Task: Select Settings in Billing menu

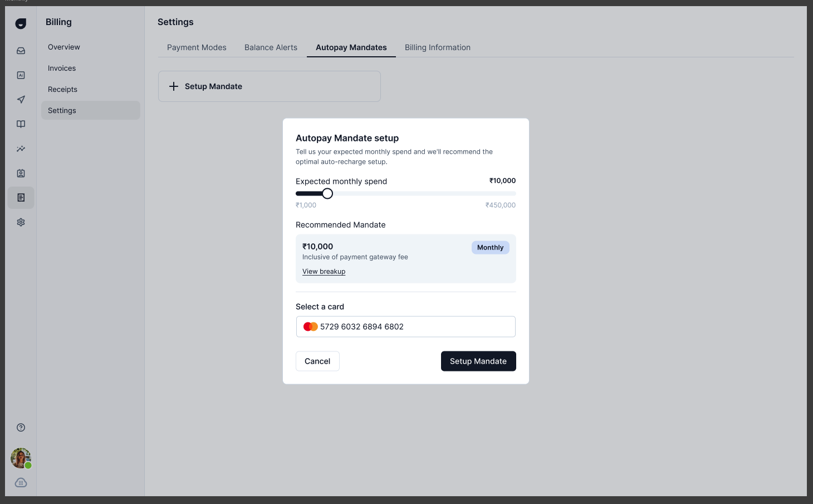Action: click(91, 110)
